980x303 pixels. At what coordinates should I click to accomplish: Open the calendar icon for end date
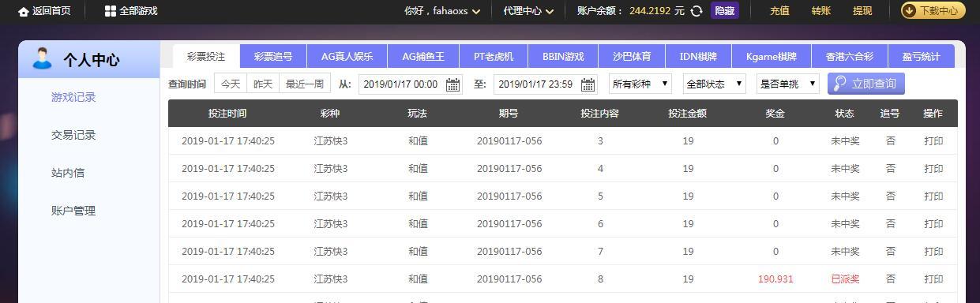[x=588, y=84]
